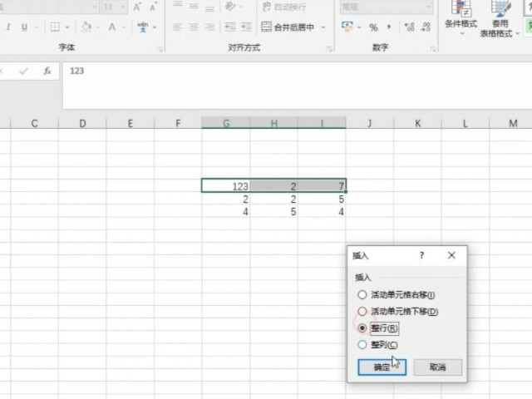Viewport: 532px width, 399px height.
Task: Click the decrease decimal places icon
Action: (x=426, y=27)
